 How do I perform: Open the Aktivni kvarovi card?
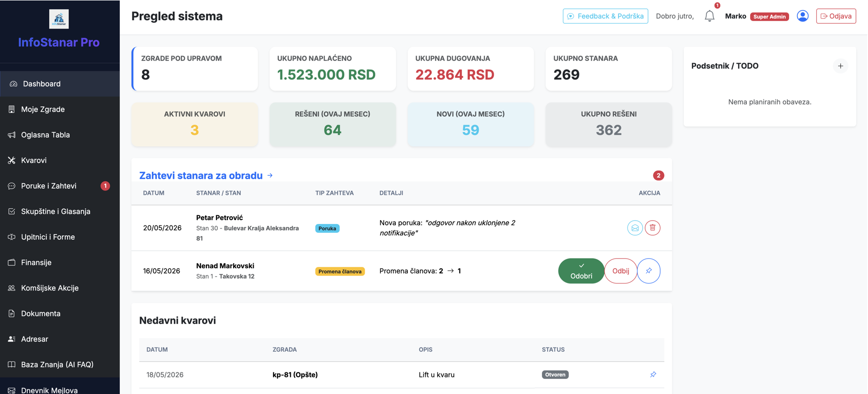point(195,124)
